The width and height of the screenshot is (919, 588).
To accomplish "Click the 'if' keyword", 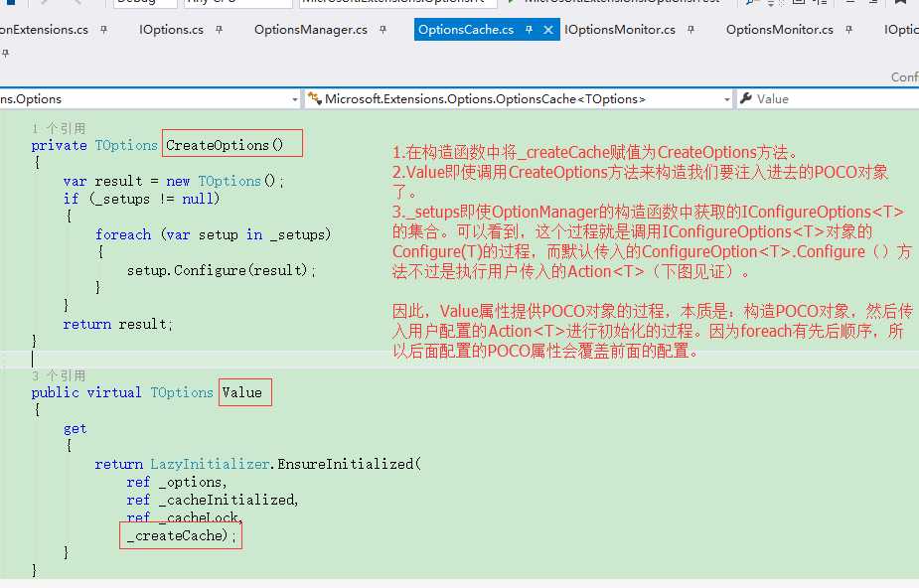I will [71, 199].
